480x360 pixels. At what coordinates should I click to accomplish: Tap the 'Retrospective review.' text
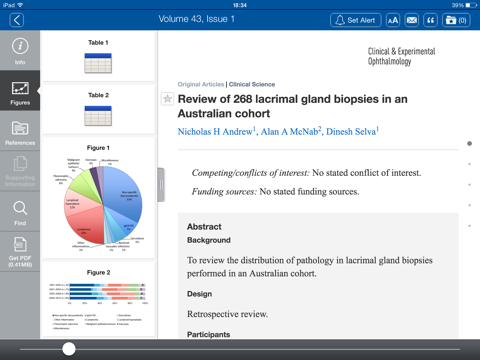[x=227, y=314]
